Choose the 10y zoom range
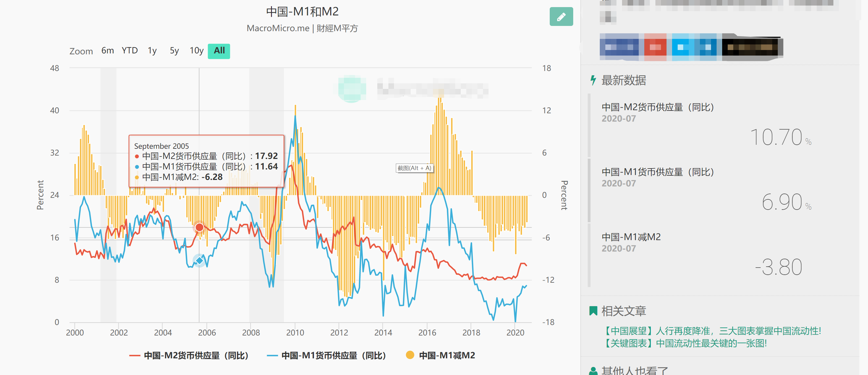Viewport: 868px width, 375px height. (x=197, y=51)
